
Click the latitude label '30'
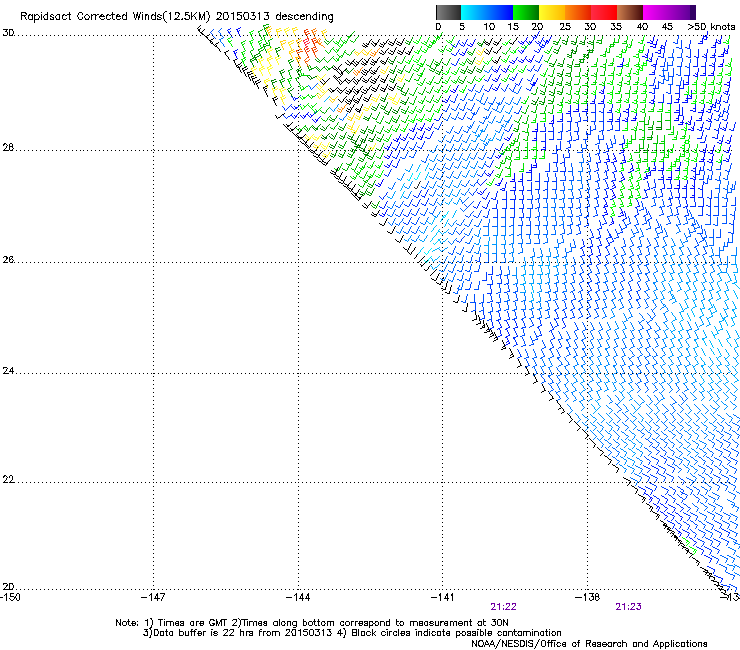click(x=8, y=33)
